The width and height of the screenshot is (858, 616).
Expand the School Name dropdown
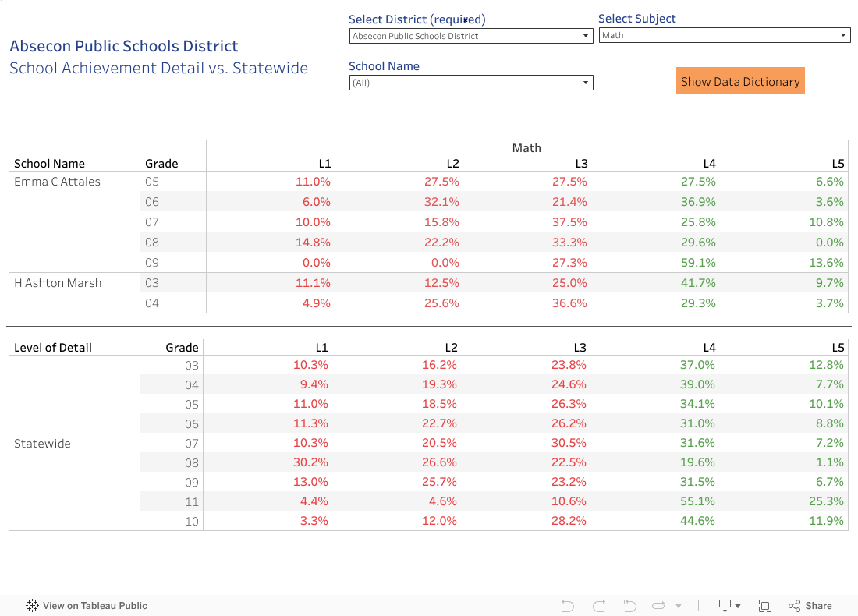coord(471,83)
